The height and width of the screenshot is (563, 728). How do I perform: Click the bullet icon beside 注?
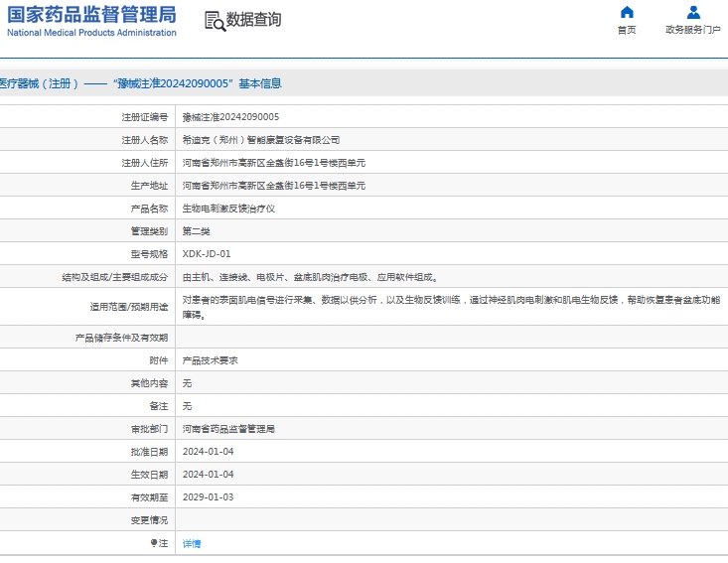point(154,542)
